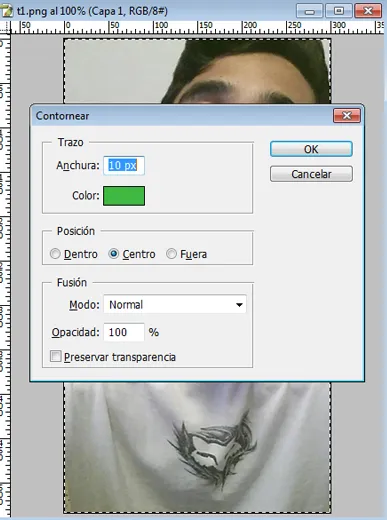Enable Preservar transparencia checkbox
Image resolution: width=387 pixels, height=520 pixels.
[x=55, y=356]
